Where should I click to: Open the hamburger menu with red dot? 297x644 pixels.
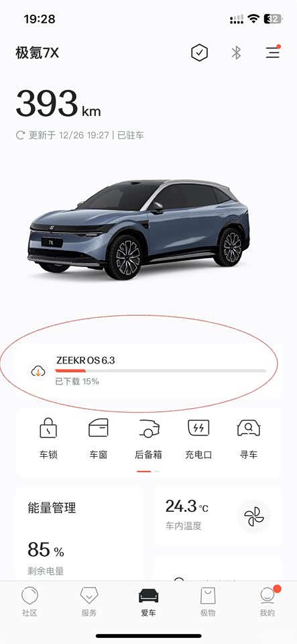[x=273, y=52]
